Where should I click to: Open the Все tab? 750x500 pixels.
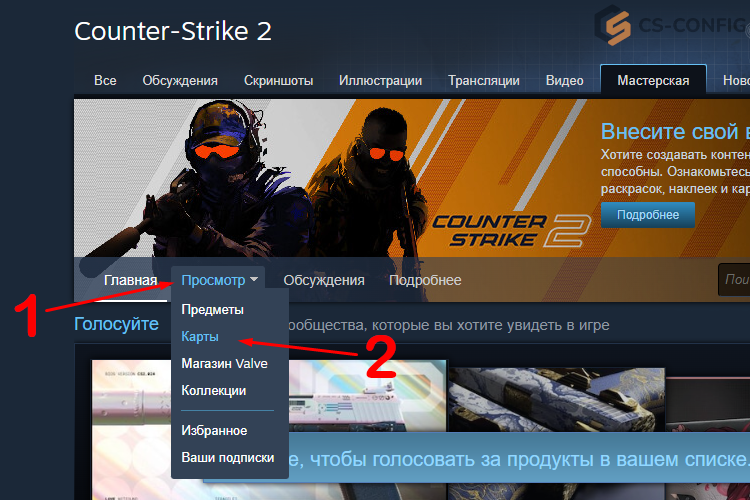(105, 80)
